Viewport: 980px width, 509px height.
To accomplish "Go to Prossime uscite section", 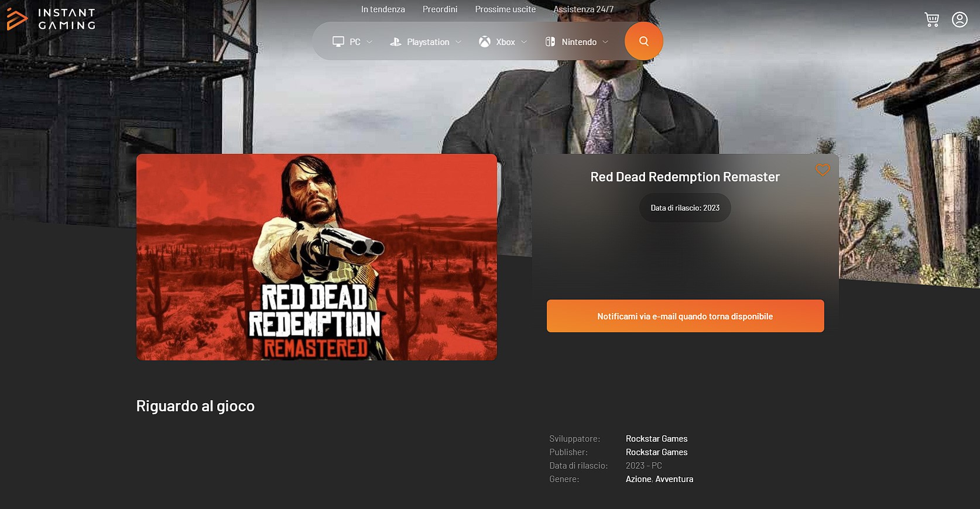I will tap(505, 9).
